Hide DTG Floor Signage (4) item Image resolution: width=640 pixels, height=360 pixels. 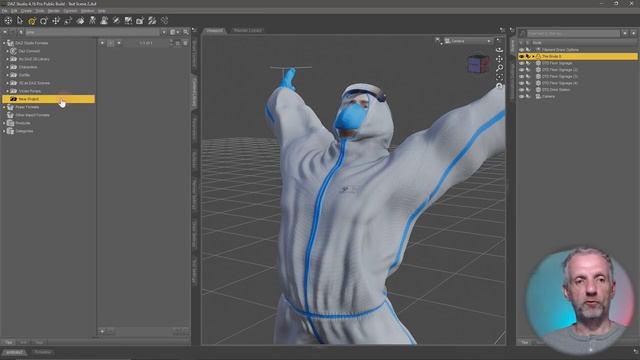[x=521, y=83]
